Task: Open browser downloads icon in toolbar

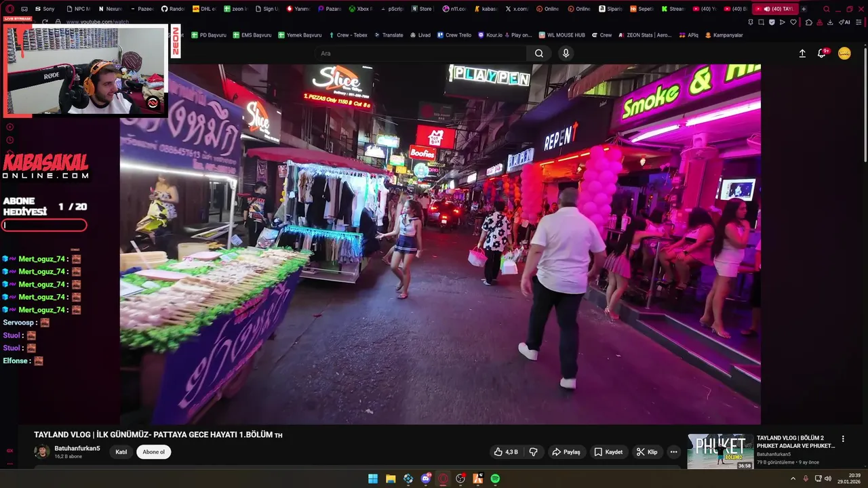Action: click(x=831, y=22)
